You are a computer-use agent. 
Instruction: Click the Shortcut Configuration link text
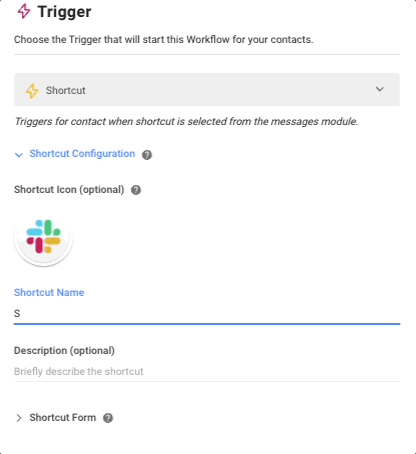(x=82, y=154)
